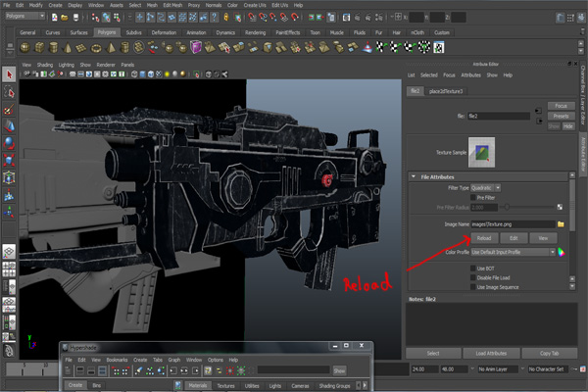Click the Hypershade Show button
The width and height of the screenshot is (588, 392).
pos(339,370)
